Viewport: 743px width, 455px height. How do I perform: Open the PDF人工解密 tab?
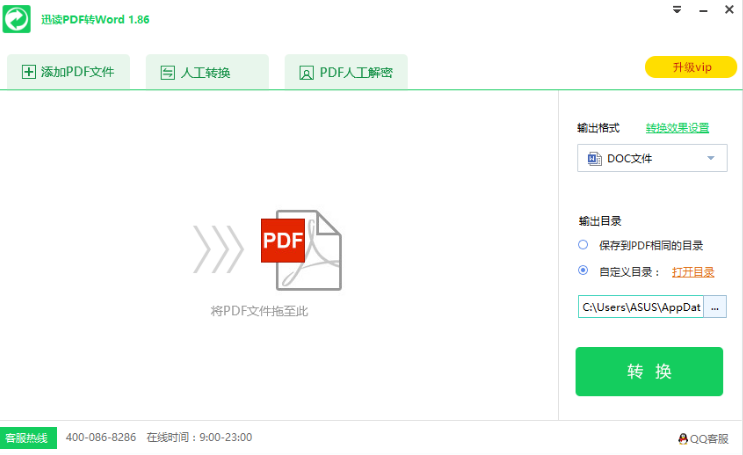(x=346, y=72)
